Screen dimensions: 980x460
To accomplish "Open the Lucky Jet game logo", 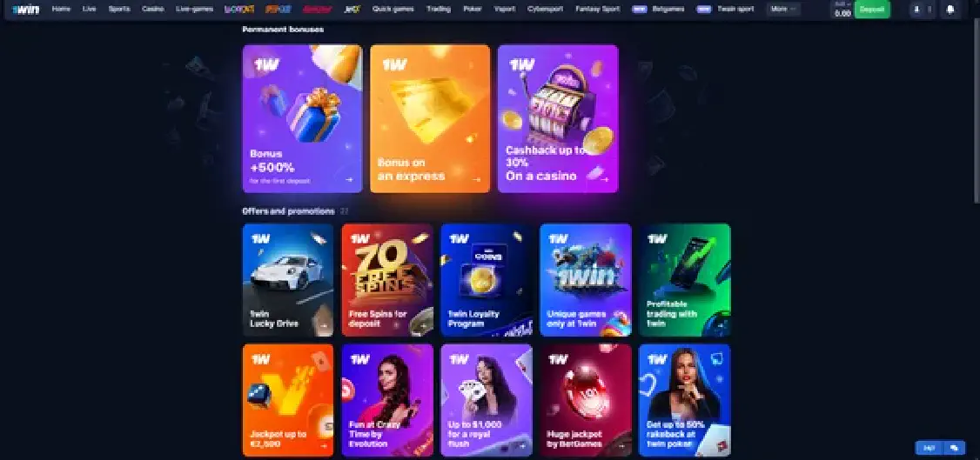I will (239, 10).
